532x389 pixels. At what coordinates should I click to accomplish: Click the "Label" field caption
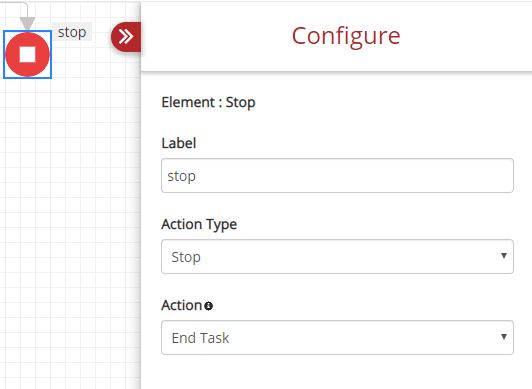(179, 143)
